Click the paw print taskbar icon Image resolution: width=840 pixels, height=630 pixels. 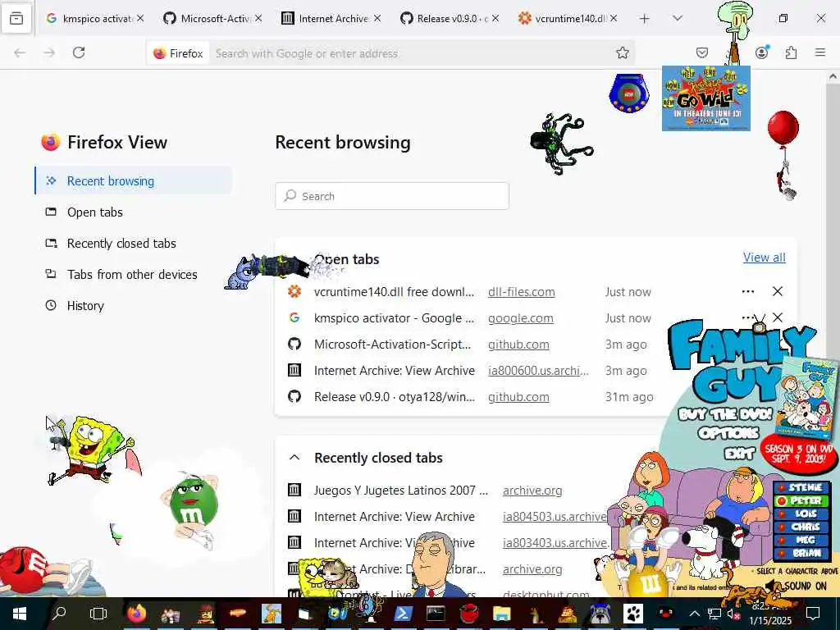pos(632,613)
